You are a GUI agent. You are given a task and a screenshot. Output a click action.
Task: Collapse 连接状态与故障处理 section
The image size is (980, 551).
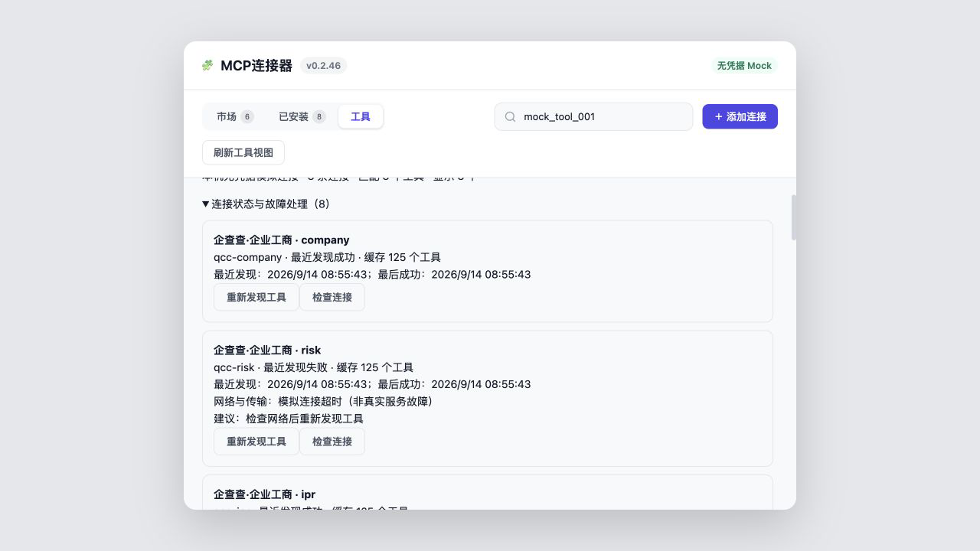266,204
